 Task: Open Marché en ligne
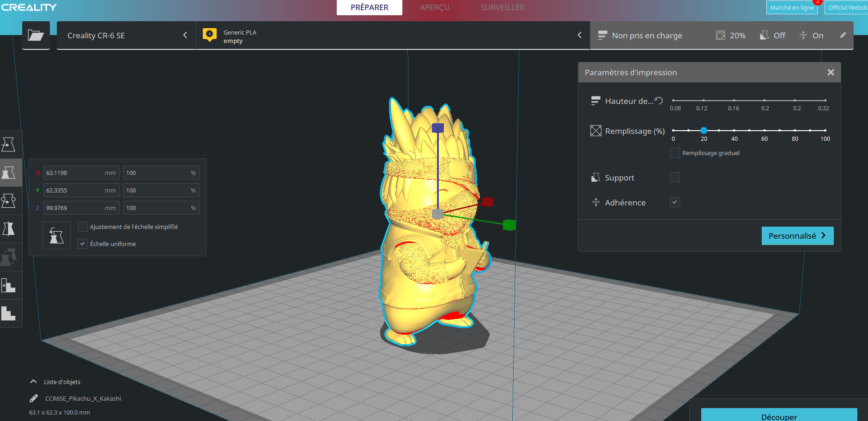pyautogui.click(x=792, y=7)
